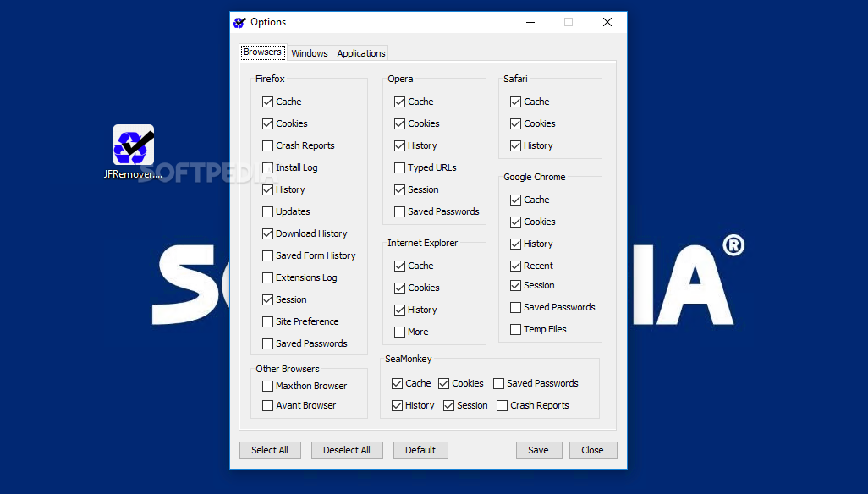Check SeaMonkey Saved Passwords
The image size is (868, 494).
coord(499,383)
